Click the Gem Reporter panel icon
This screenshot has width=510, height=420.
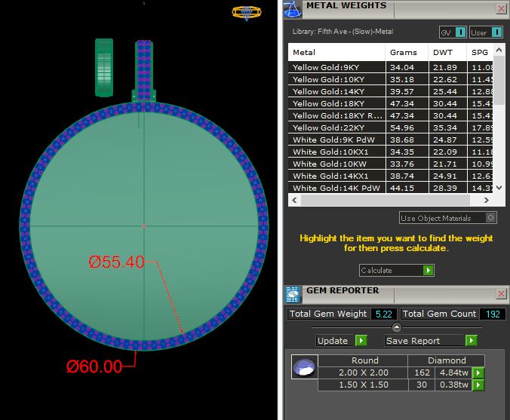tap(291, 293)
